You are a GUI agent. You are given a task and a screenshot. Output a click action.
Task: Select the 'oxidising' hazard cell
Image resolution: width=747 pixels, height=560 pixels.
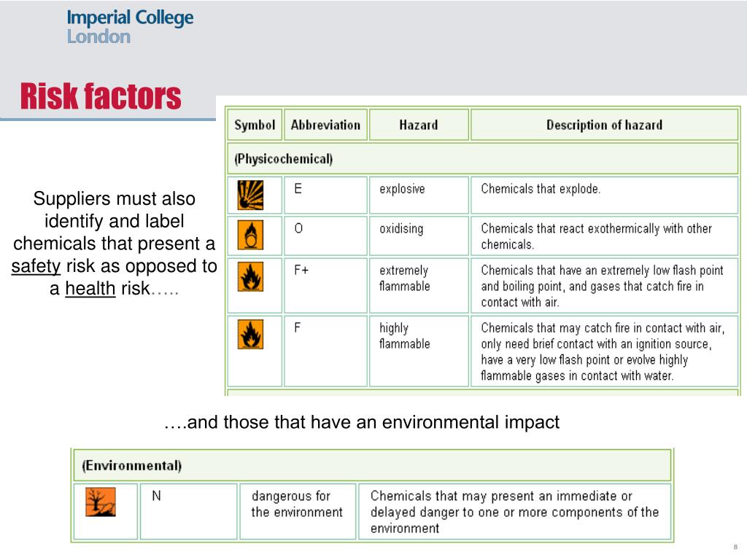(419, 236)
